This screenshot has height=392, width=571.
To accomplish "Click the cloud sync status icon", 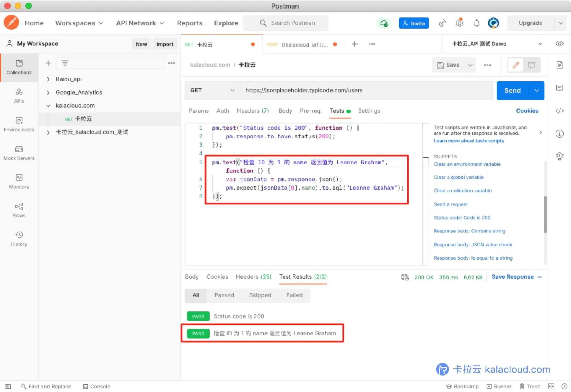I will [x=384, y=23].
